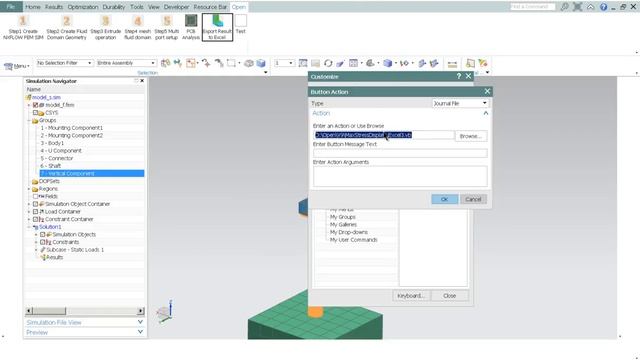This screenshot has width=640, height=360.
Task: Click the gray wireframe body icon in selection group
Action: click(x=249, y=63)
